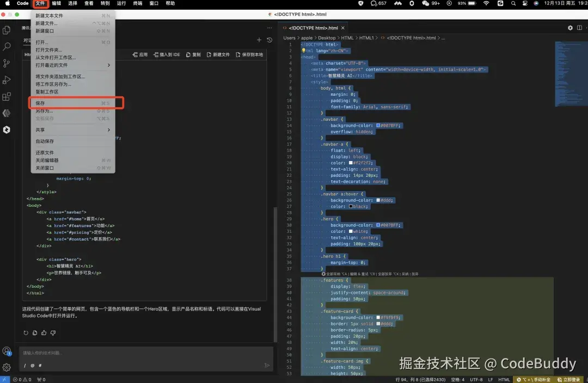
Task: Open the Run and Debug view
Action: tap(7, 80)
